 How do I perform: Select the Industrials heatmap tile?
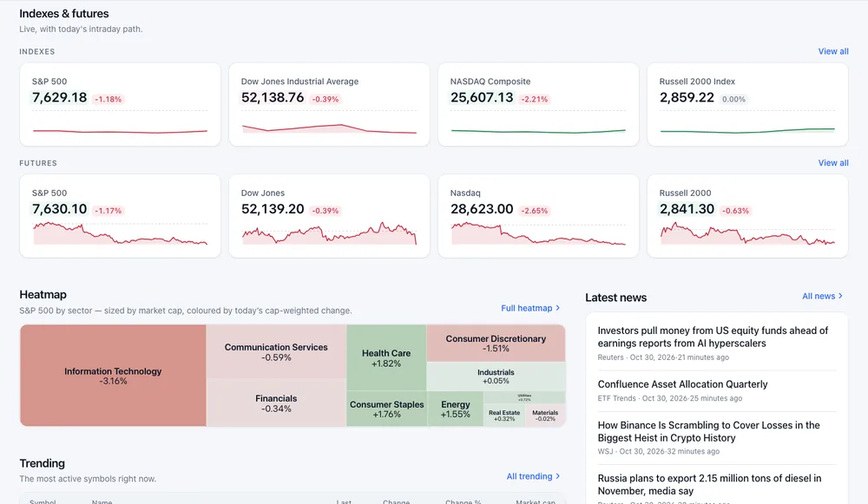click(x=496, y=376)
